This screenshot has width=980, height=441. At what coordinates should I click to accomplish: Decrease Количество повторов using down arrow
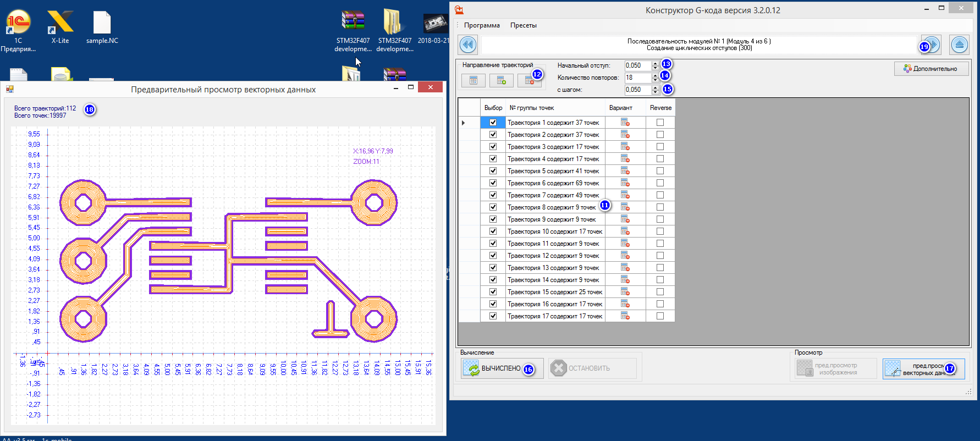[655, 80]
